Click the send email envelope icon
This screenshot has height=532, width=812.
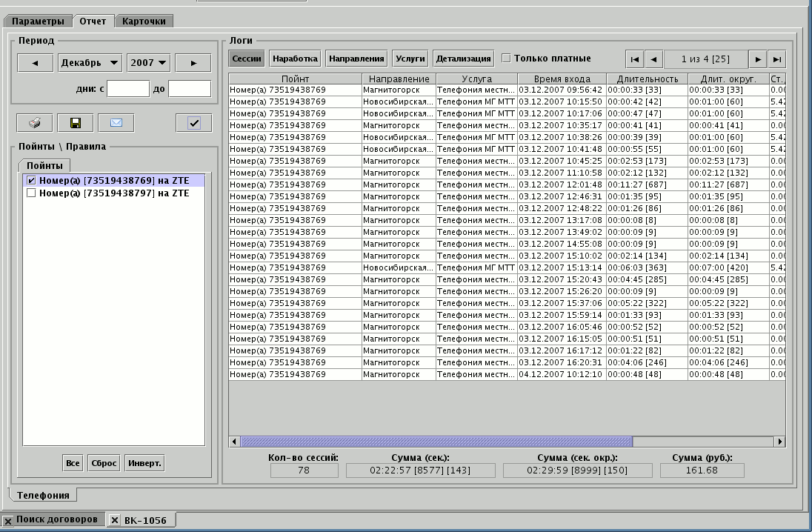pyautogui.click(x=116, y=123)
